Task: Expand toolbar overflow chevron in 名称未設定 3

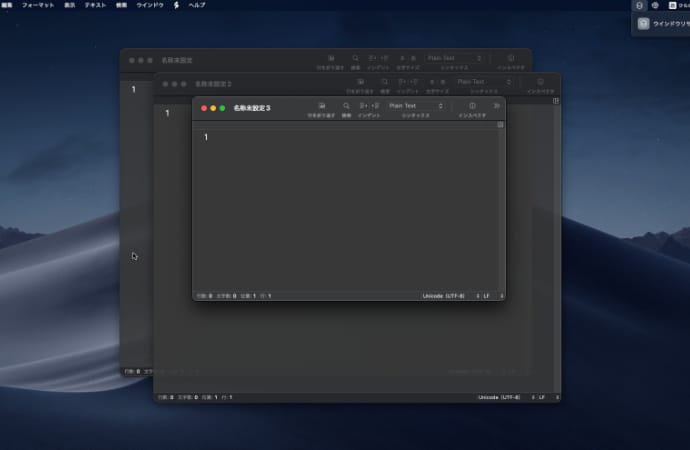Action: pyautogui.click(x=497, y=106)
